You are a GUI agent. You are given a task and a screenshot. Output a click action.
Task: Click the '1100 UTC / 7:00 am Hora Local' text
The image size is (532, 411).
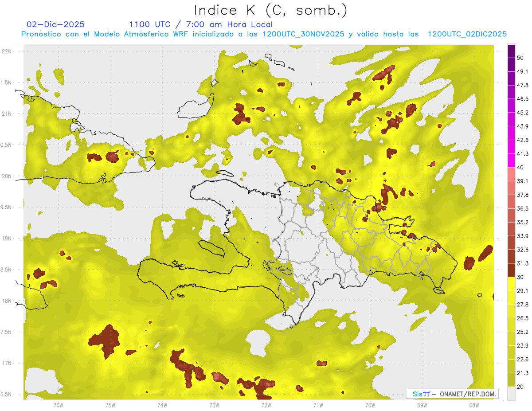pyautogui.click(x=201, y=24)
